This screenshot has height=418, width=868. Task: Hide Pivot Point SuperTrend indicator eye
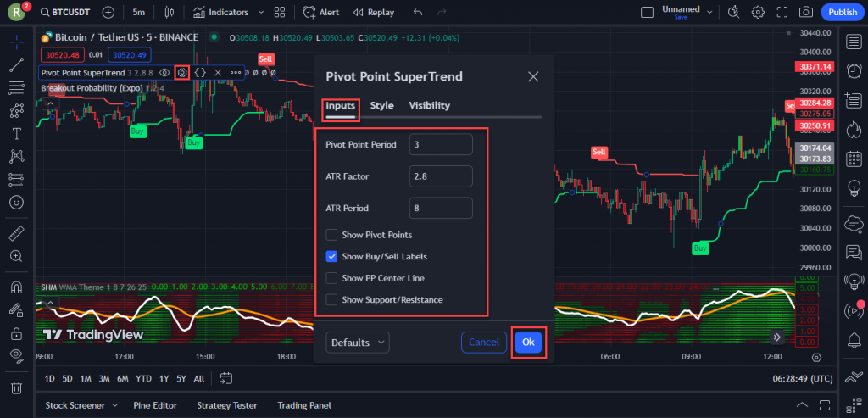164,72
